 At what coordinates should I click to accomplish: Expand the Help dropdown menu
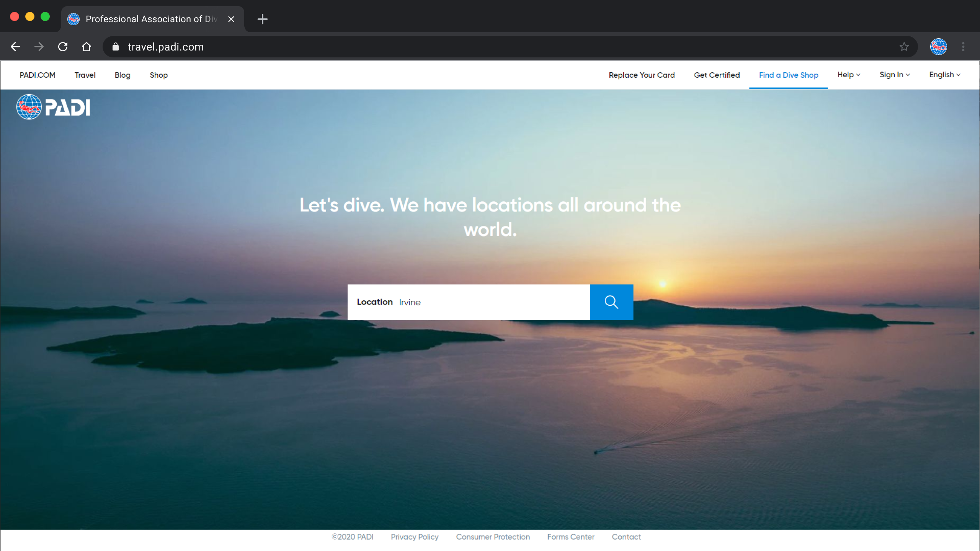[849, 75]
